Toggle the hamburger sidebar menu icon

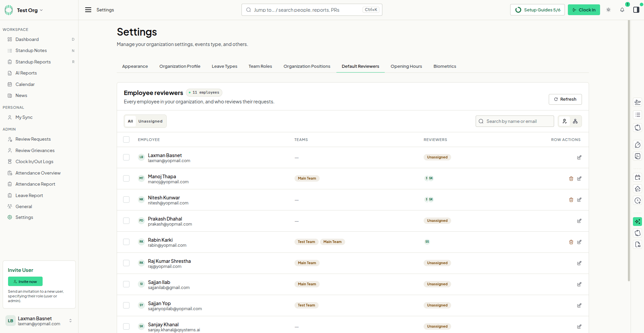tap(88, 10)
